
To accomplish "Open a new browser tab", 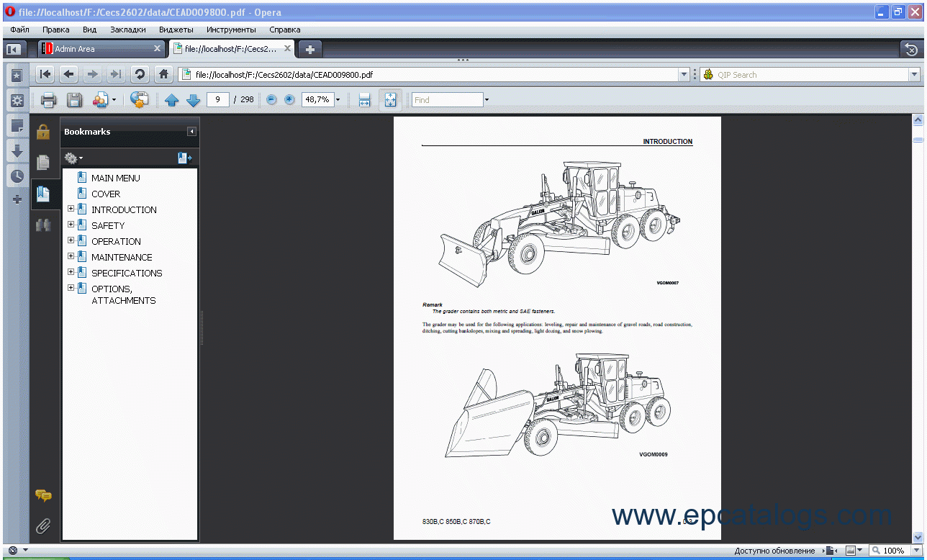I will (x=310, y=49).
